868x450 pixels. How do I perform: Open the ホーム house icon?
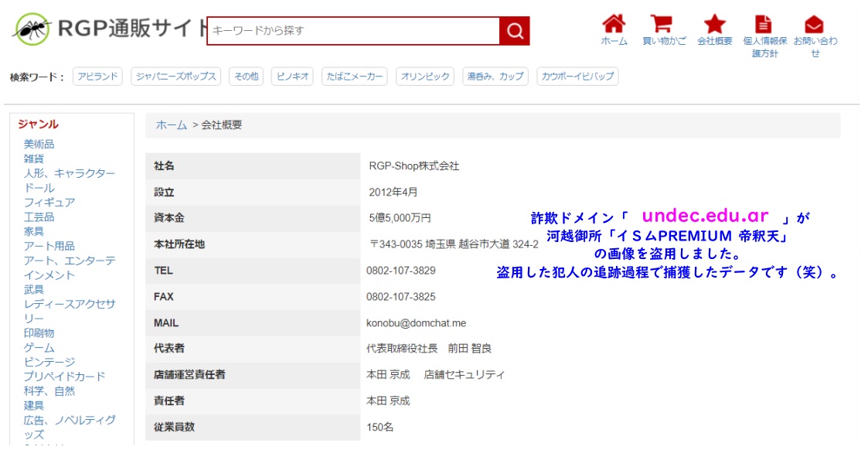click(614, 24)
